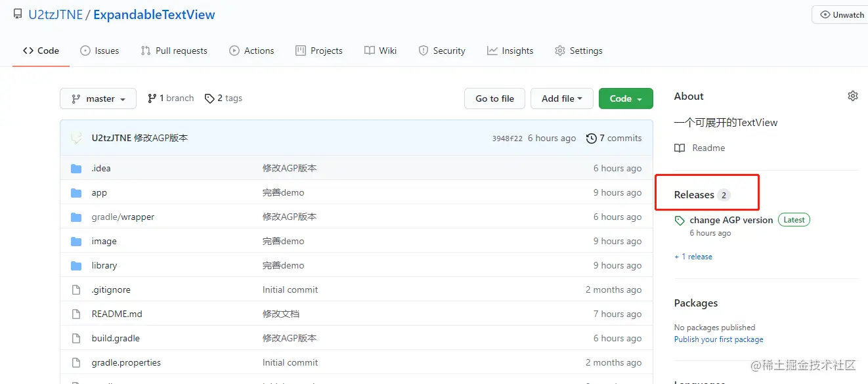Click the folder icon for image

tap(76, 241)
